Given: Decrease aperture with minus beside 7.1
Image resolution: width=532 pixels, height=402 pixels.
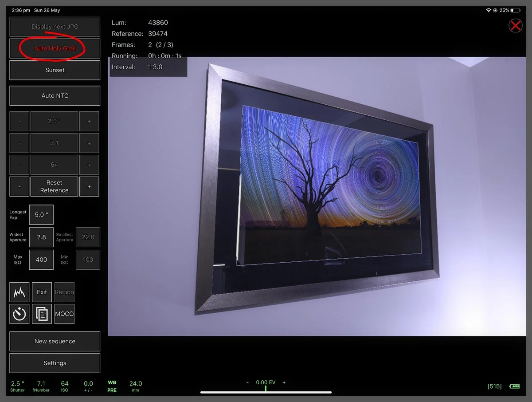Looking at the screenshot, I should [x=20, y=143].
